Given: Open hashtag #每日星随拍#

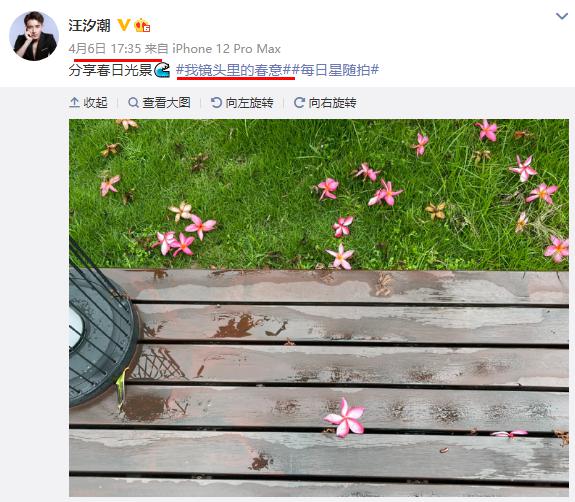Looking at the screenshot, I should 335,70.
